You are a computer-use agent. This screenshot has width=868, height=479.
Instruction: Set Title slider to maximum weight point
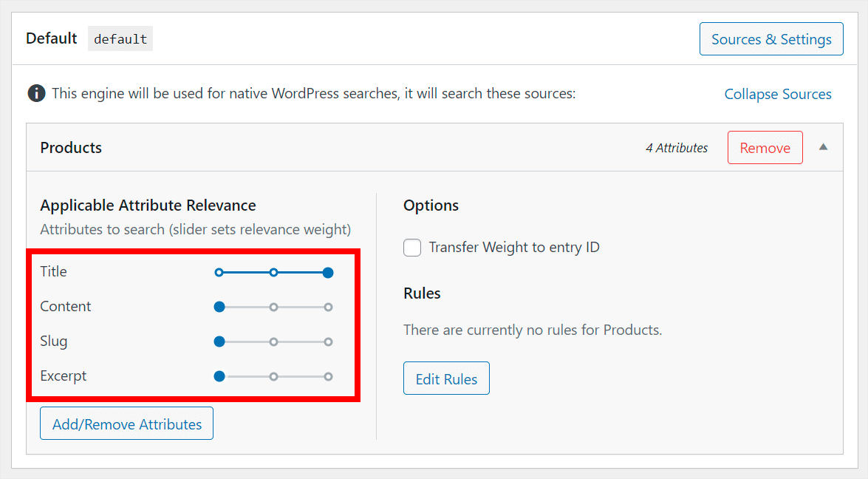coord(328,273)
